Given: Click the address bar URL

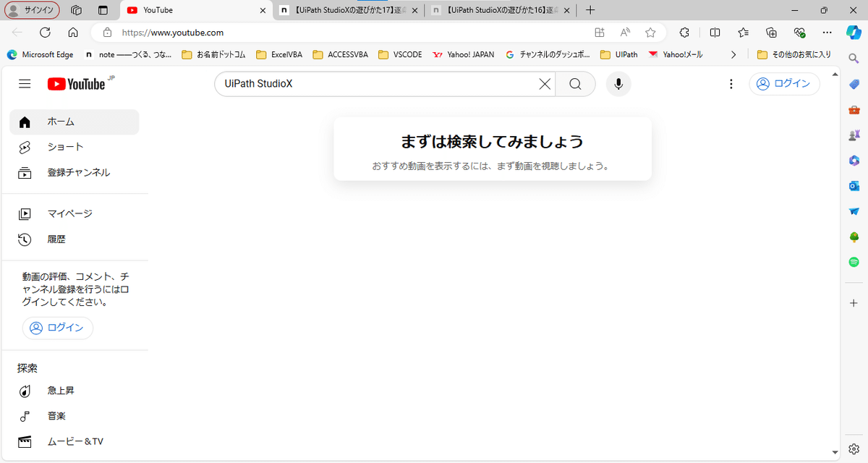Looking at the screenshot, I should 173,33.
